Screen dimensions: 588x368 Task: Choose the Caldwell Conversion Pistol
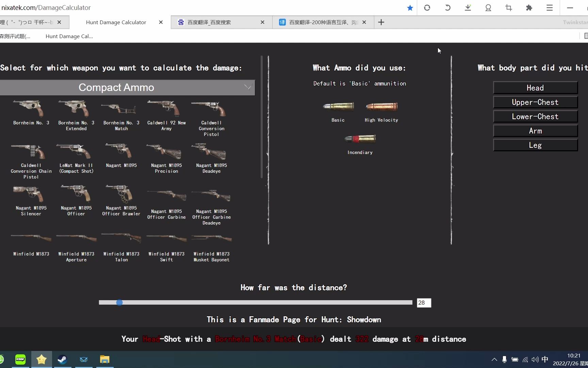coord(211,118)
